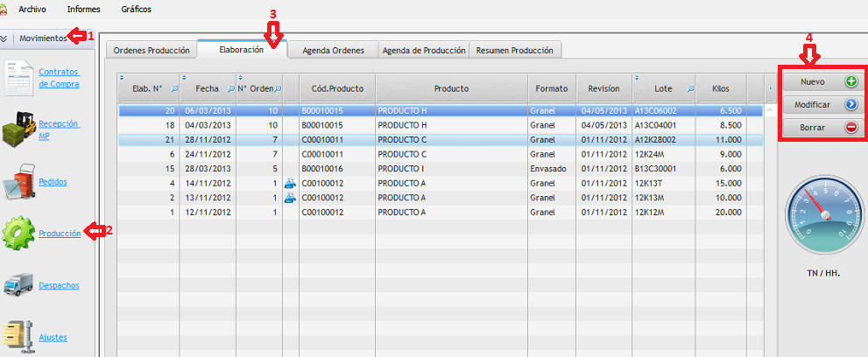The image size is (868, 357).
Task: Search icon in Lote column header
Action: tap(690, 88)
